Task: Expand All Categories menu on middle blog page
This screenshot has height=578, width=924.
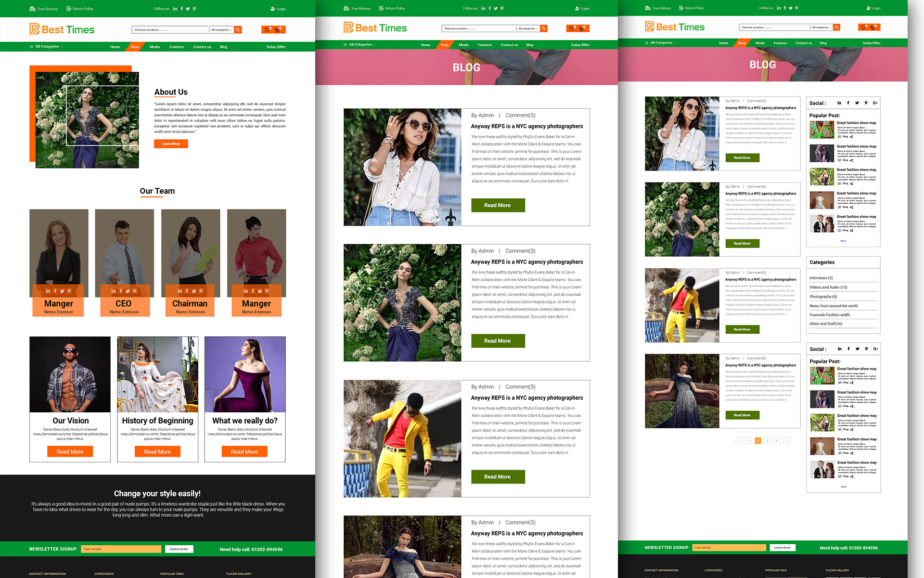Action: [360, 45]
